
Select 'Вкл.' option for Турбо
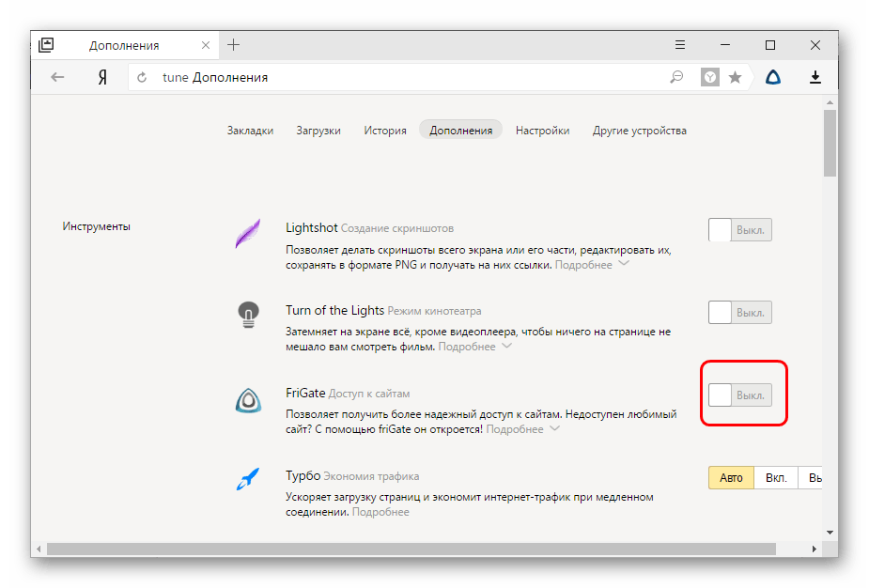click(776, 477)
